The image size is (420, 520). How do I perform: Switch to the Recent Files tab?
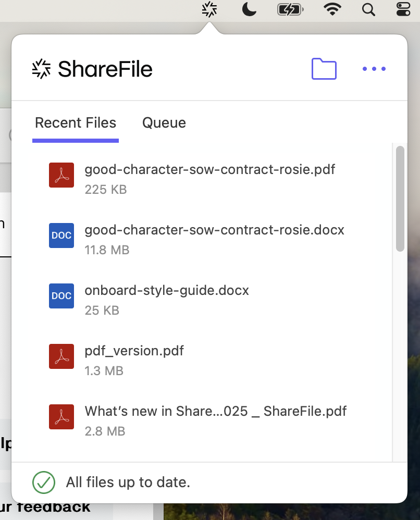click(x=76, y=123)
